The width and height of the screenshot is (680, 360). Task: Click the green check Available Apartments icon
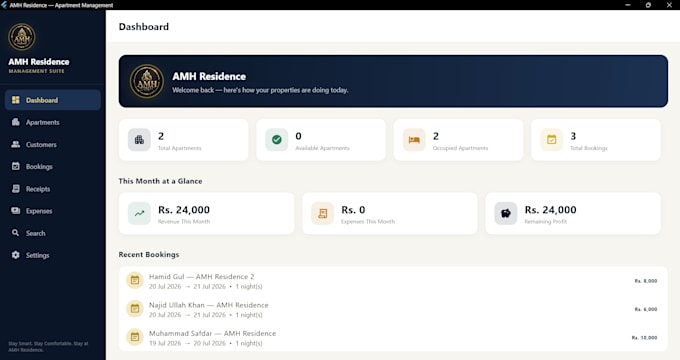coord(277,140)
